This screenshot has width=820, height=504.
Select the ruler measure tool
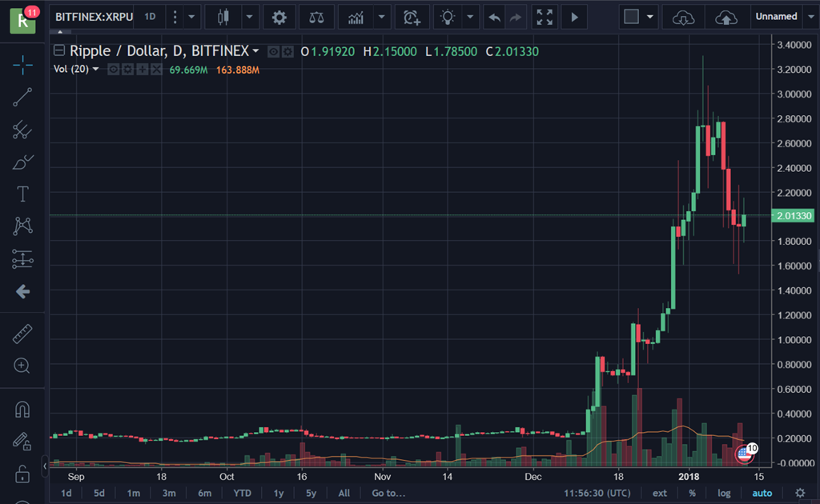(22, 334)
